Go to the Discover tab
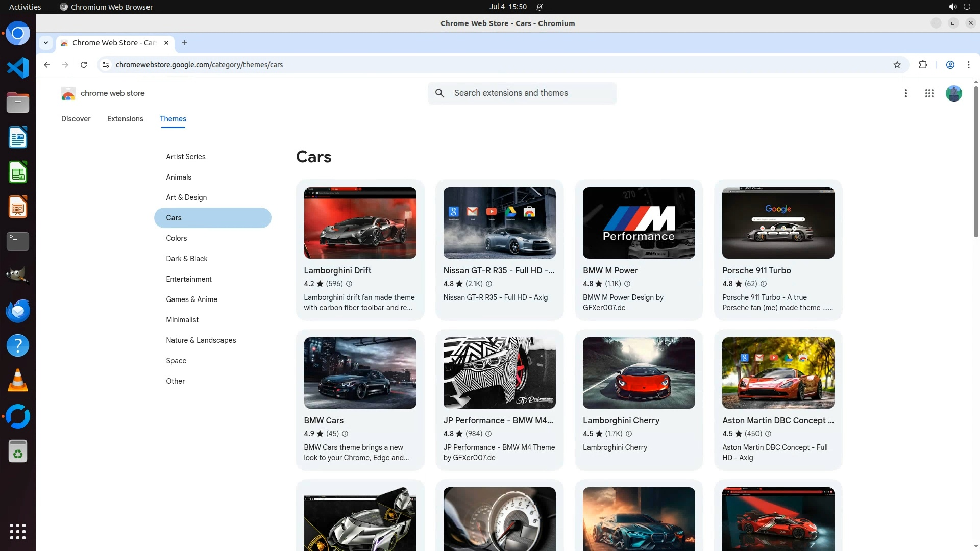This screenshot has height=551, width=980. click(76, 119)
